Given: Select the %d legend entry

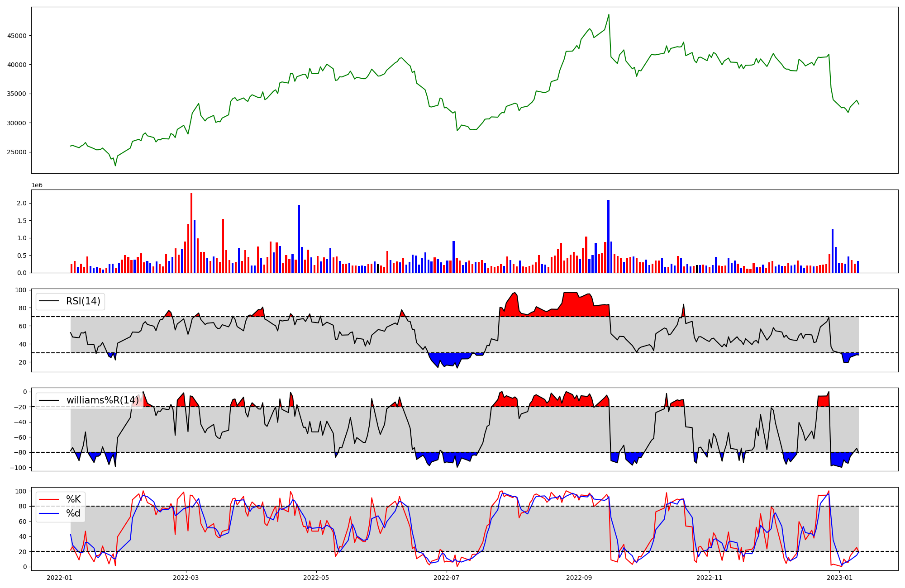Looking at the screenshot, I should (73, 513).
